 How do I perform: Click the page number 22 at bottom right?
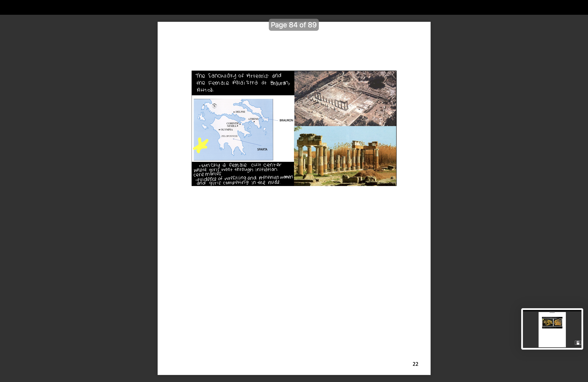coord(415,364)
